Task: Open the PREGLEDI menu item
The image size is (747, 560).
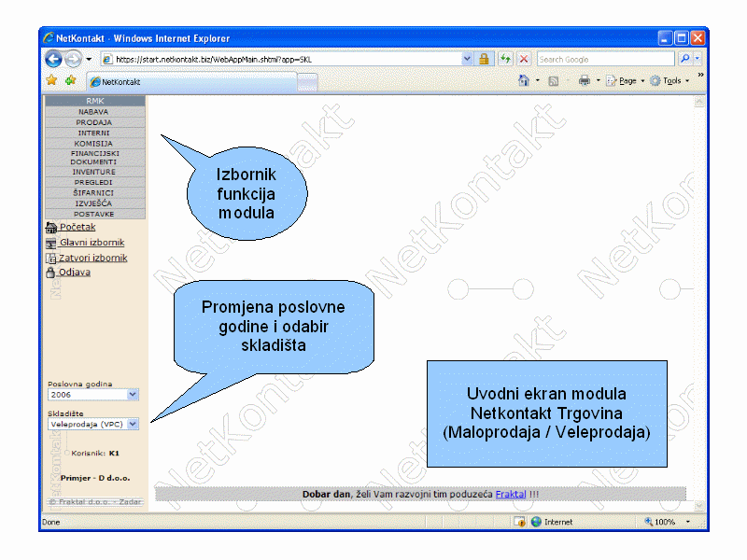Action: (95, 182)
